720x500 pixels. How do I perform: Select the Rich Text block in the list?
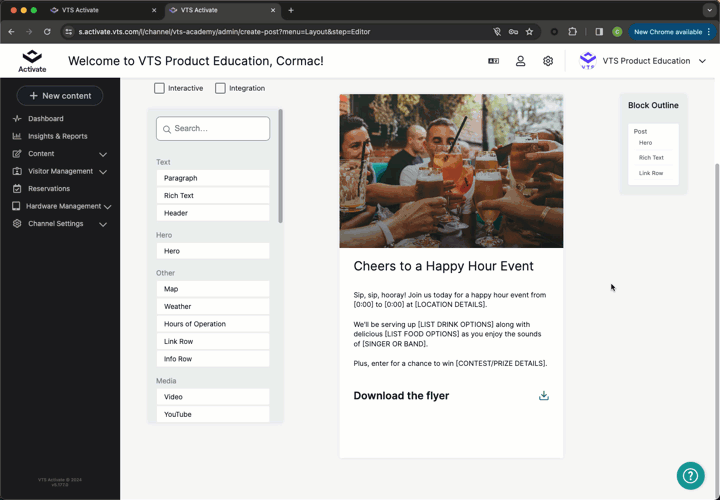click(213, 196)
